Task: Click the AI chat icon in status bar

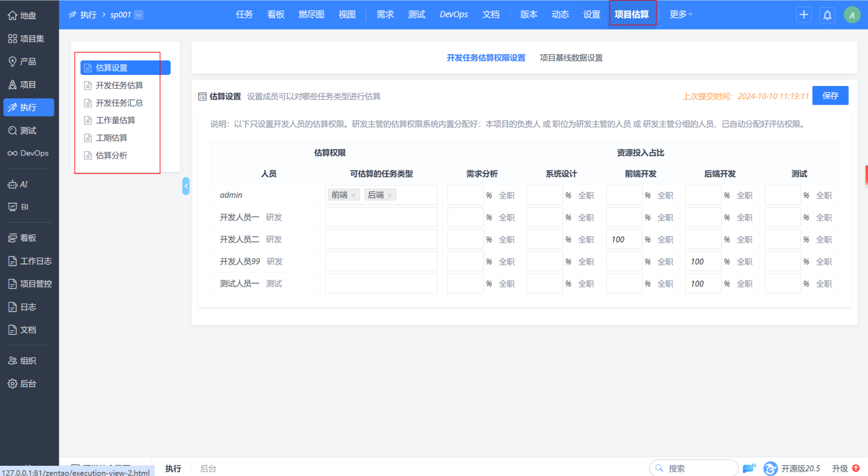Action: [749, 468]
